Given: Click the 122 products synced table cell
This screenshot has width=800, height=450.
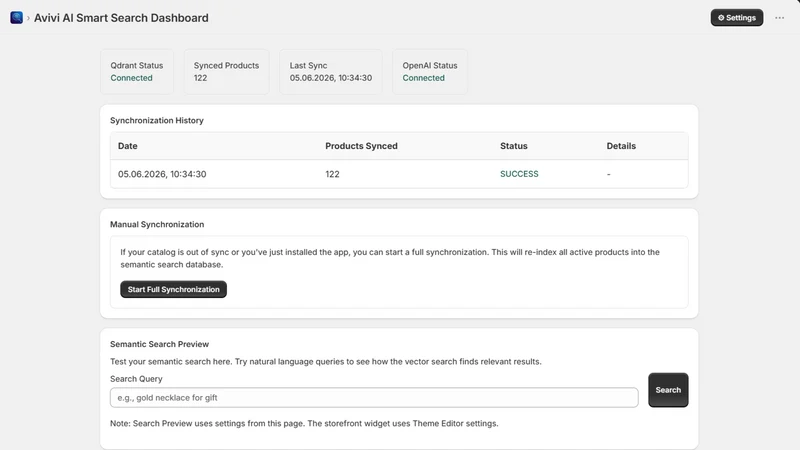Looking at the screenshot, I should [332, 174].
